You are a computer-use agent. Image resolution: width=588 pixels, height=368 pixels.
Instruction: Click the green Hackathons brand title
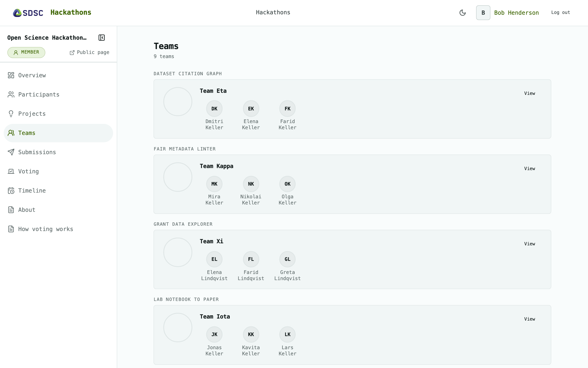tap(71, 12)
